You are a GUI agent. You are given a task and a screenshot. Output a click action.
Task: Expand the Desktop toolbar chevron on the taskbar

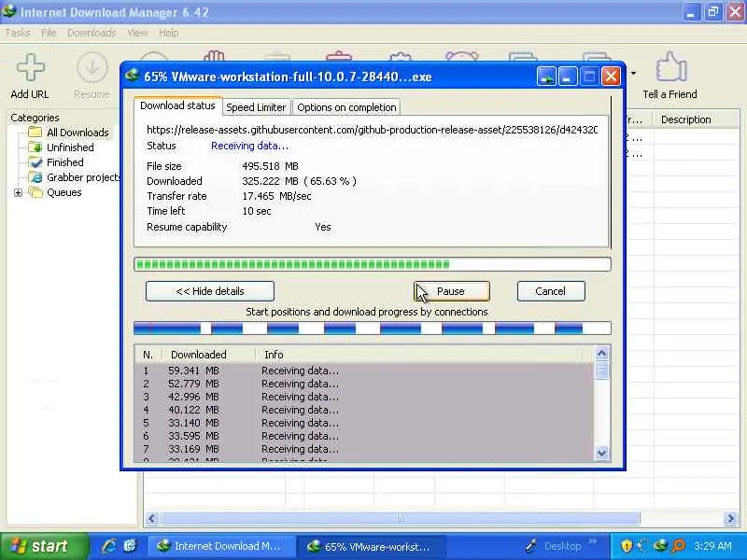(592, 541)
